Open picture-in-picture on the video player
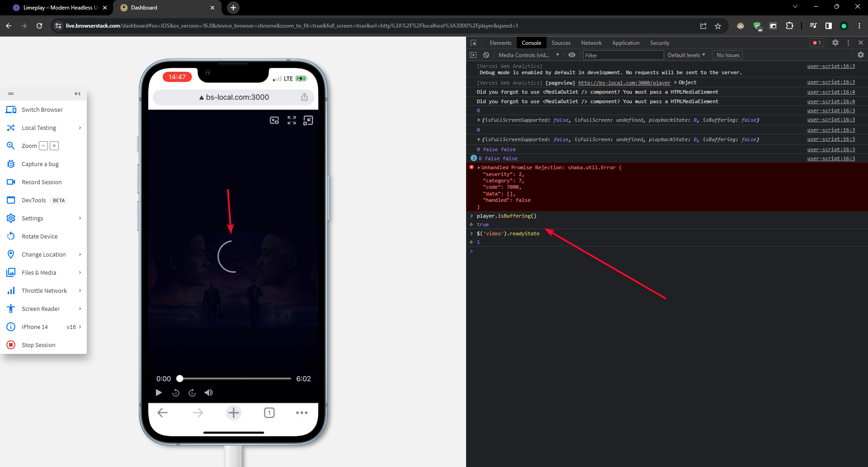This screenshot has width=868, height=467. [274, 120]
